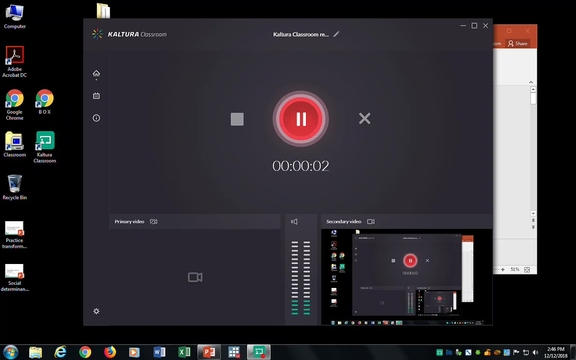Click the Share button in PowerPoint

(x=518, y=43)
